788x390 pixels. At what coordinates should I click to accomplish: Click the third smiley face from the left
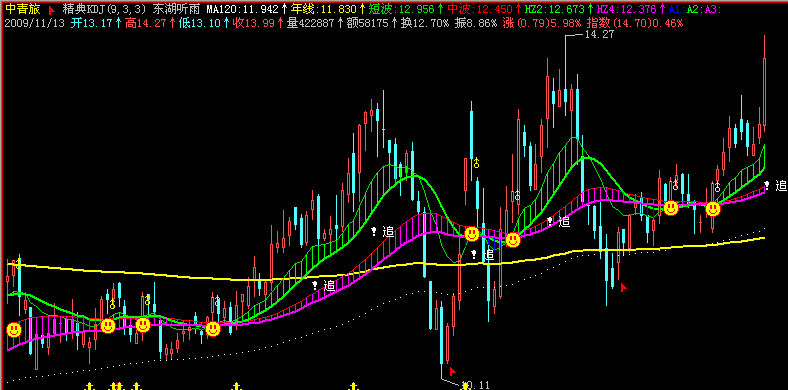pos(143,325)
